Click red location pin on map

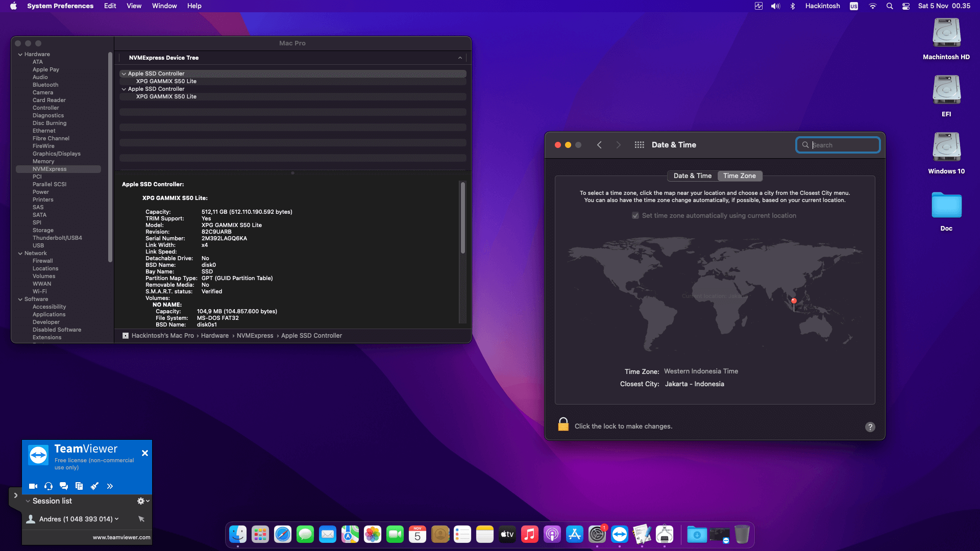(794, 301)
